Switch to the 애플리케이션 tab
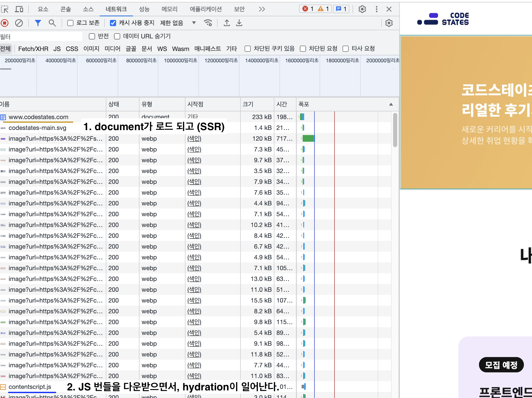 pos(206,9)
